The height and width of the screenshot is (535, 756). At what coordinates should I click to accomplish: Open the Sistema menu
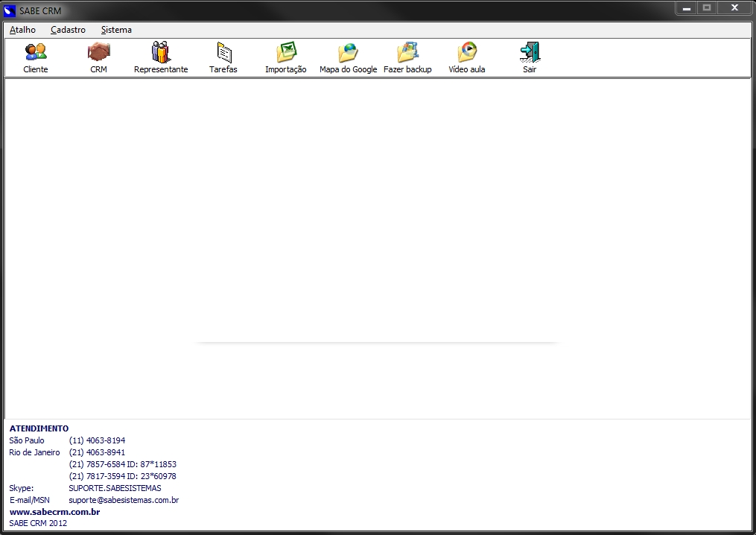115,30
